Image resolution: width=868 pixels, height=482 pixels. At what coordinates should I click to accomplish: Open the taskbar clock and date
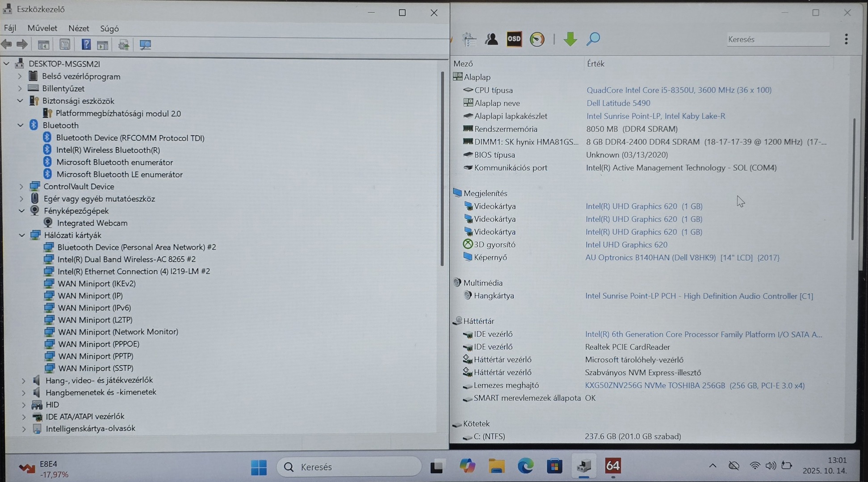tap(825, 465)
